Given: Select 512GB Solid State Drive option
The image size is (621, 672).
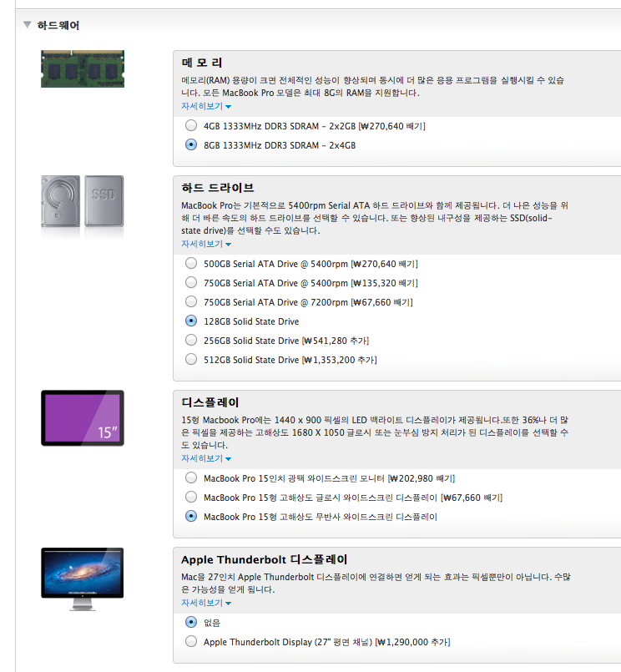Looking at the screenshot, I should (191, 359).
